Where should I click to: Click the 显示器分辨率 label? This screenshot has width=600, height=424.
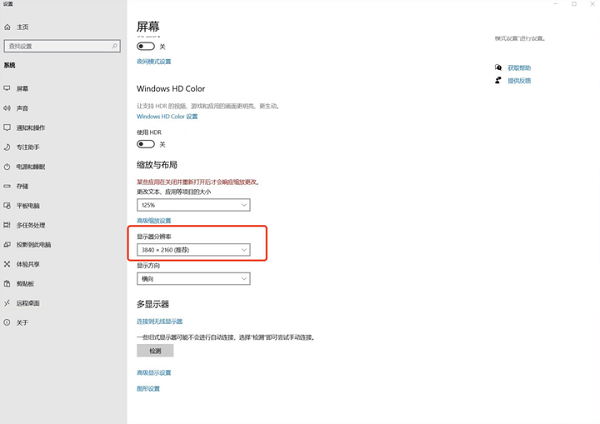coord(154,236)
